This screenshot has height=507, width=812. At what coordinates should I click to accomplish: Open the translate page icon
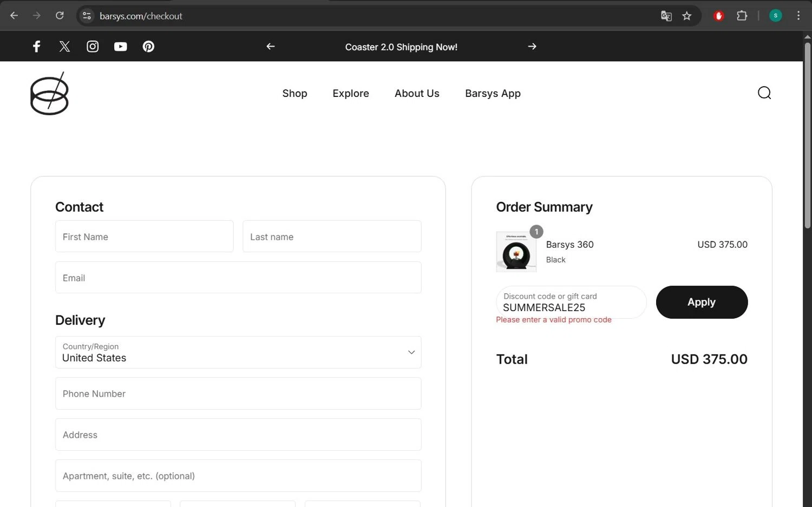666,16
